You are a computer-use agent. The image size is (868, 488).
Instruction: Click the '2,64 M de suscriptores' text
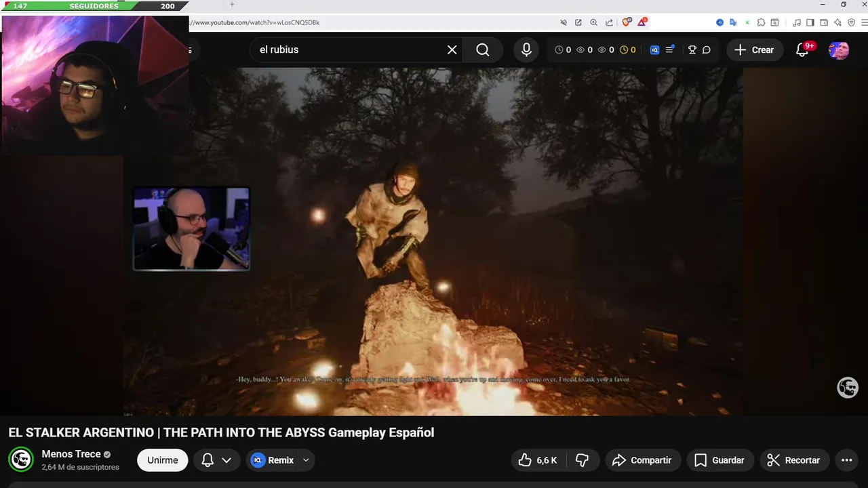coord(80,467)
